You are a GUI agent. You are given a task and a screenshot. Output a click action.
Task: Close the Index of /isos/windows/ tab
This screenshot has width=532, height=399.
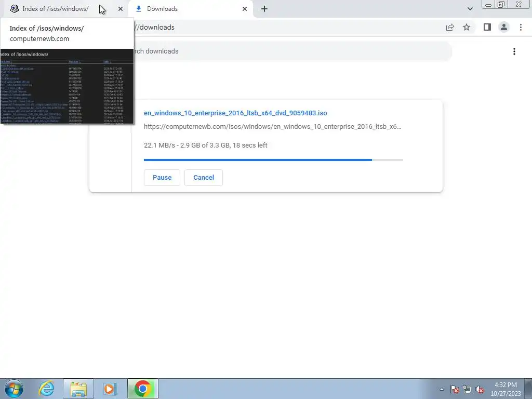pos(121,9)
